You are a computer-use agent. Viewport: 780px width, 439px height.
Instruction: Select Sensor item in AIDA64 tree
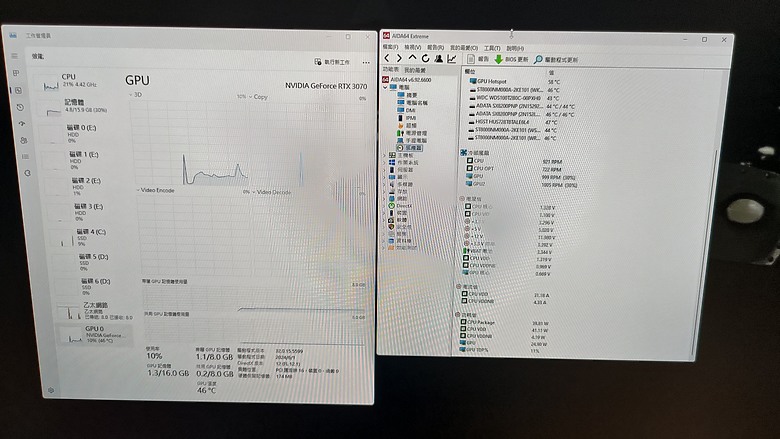pyautogui.click(x=409, y=148)
